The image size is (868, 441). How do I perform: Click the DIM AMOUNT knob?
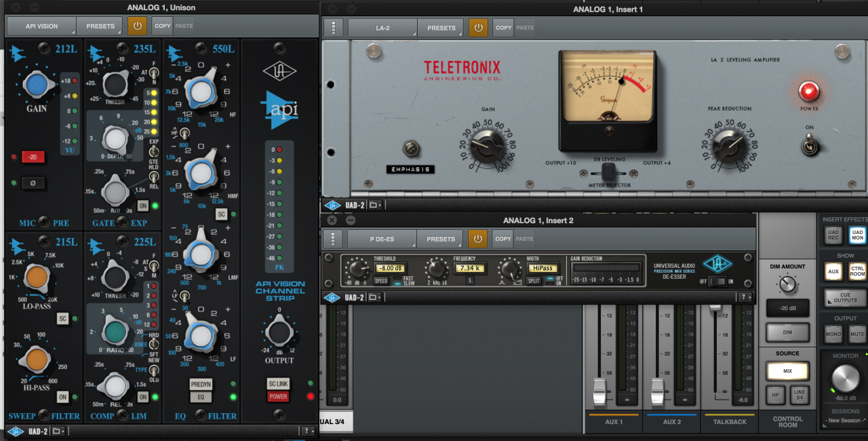coord(787,285)
